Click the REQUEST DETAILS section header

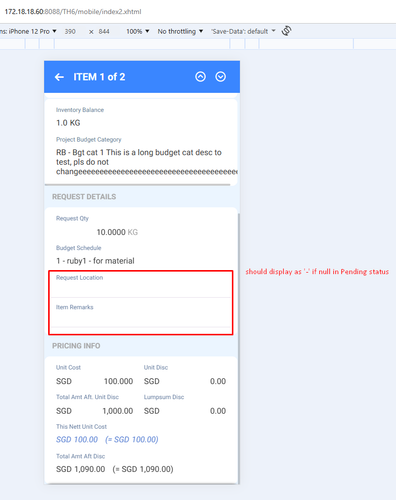click(x=84, y=197)
